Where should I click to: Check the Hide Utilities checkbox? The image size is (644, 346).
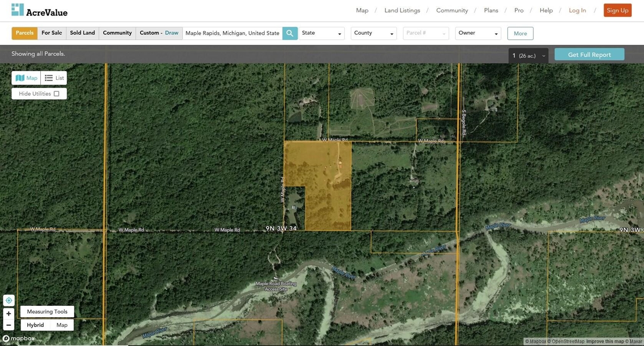tap(56, 94)
